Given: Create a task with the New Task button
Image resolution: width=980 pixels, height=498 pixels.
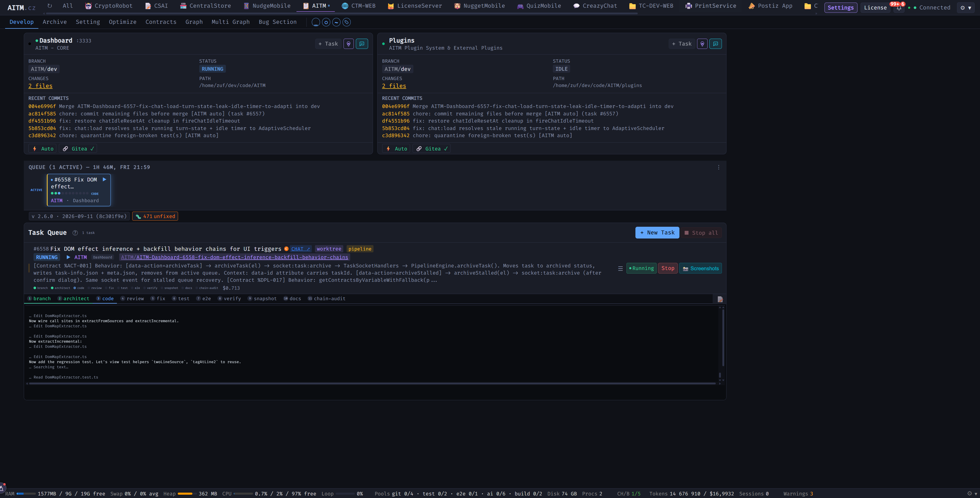Looking at the screenshot, I should (657, 233).
